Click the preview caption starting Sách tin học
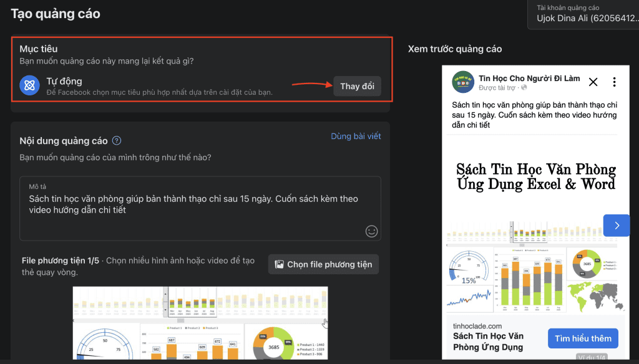The image size is (639, 364). coord(534,115)
